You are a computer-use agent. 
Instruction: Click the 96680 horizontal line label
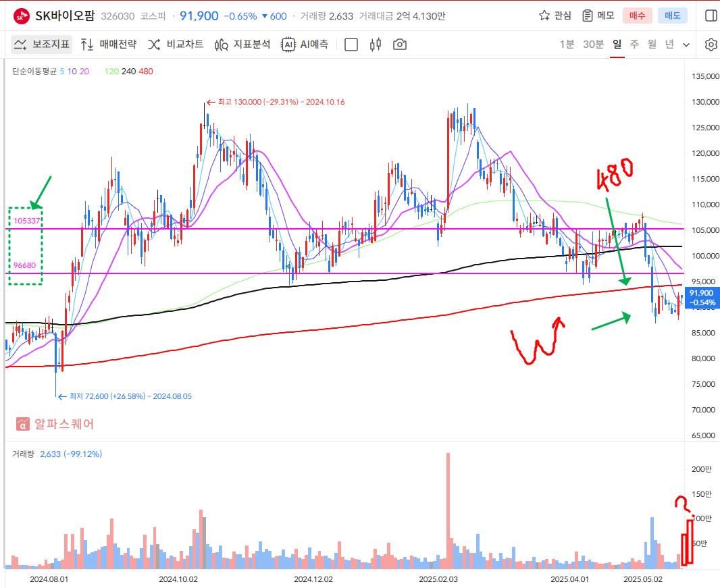click(25, 265)
